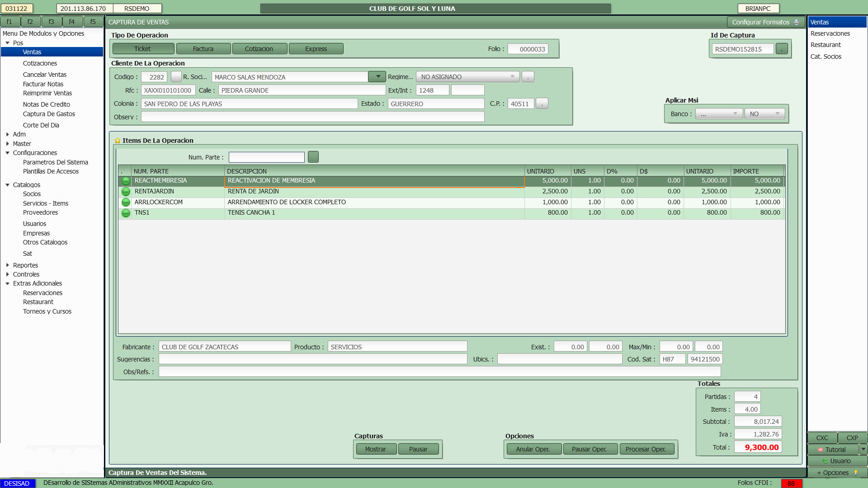This screenshot has height=488, width=868.
Task: Select Express operation type
Action: 316,49
